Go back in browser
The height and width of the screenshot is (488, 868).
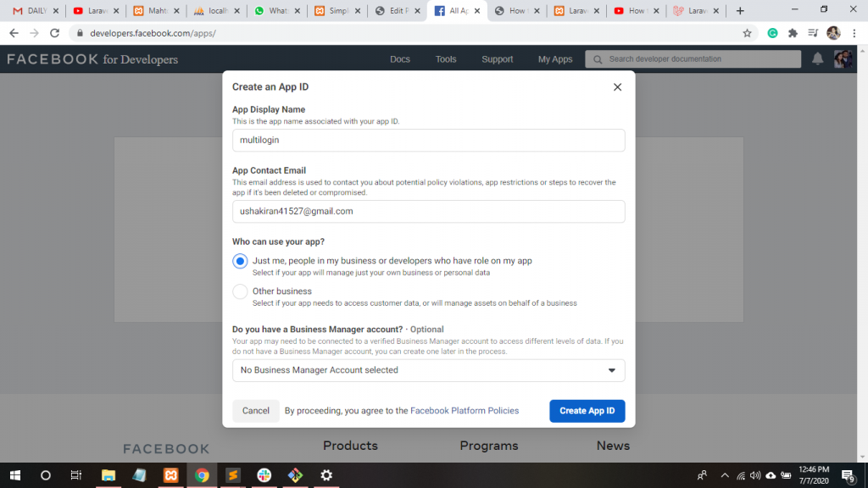click(x=14, y=33)
